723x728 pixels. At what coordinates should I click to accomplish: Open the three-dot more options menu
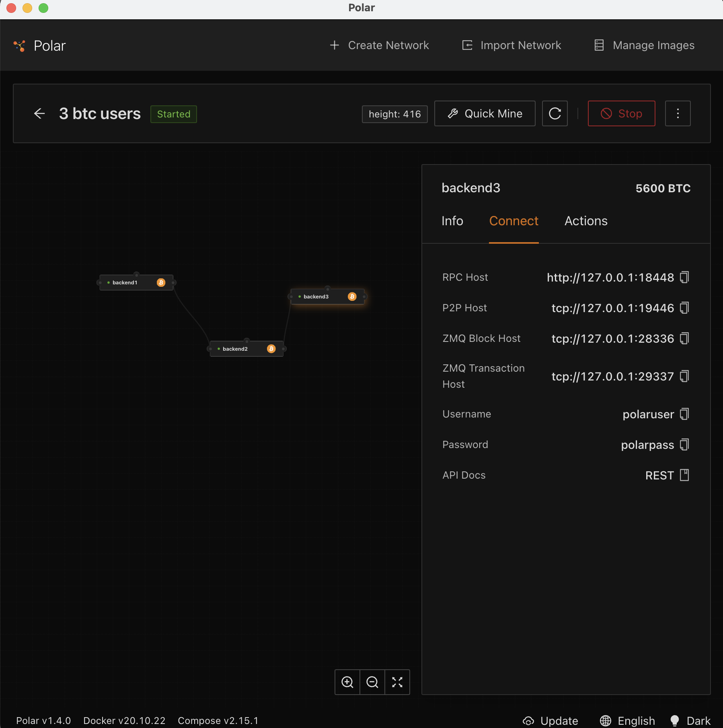click(678, 113)
